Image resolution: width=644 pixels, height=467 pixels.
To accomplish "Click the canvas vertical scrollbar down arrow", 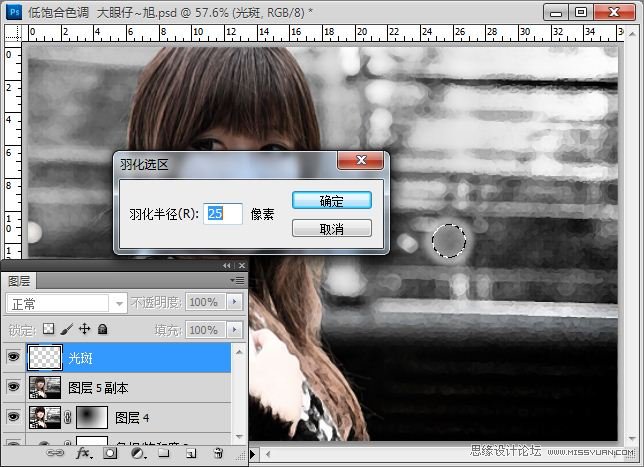I will click(632, 440).
